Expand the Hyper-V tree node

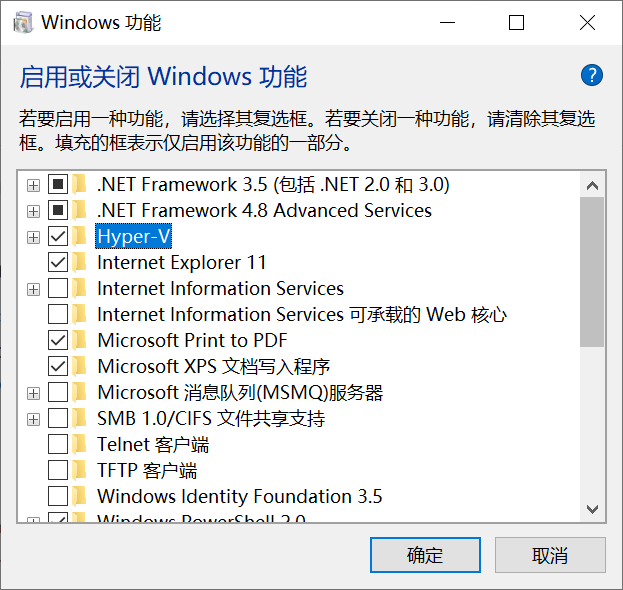[33, 237]
